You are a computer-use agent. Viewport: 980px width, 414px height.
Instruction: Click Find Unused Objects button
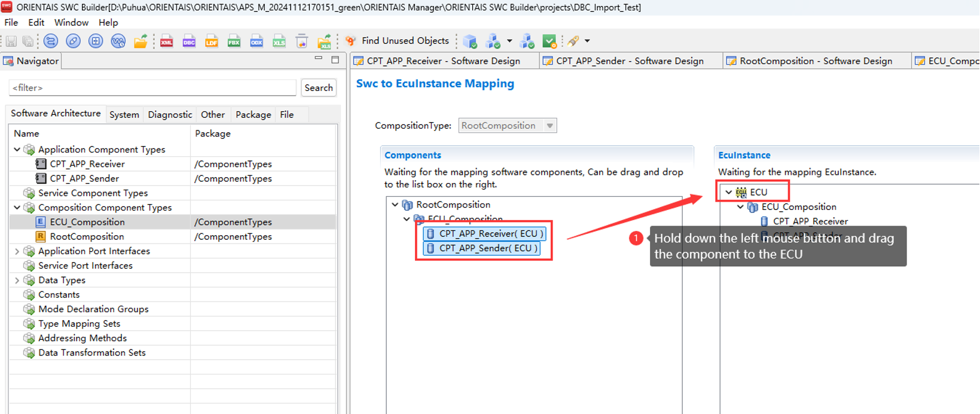398,41
